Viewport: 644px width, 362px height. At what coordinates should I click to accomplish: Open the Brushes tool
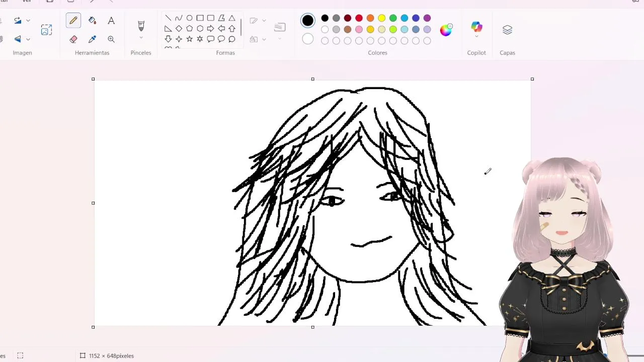[141, 25]
